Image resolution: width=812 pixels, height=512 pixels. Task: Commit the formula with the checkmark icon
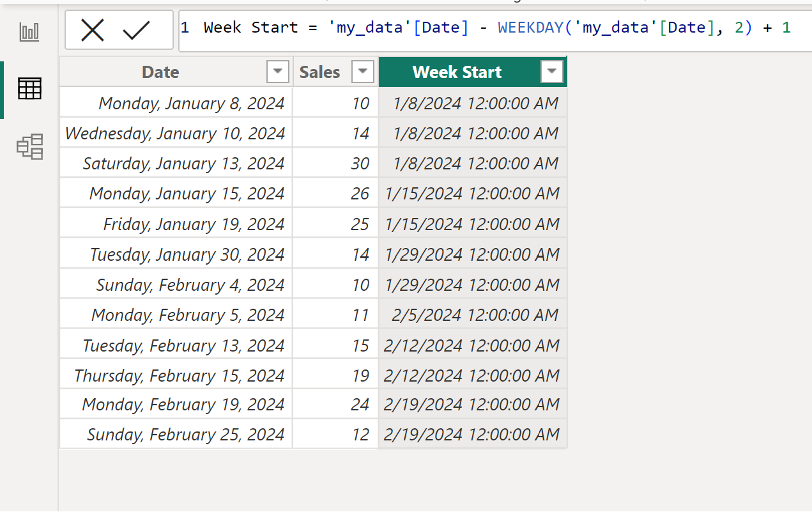(x=136, y=30)
